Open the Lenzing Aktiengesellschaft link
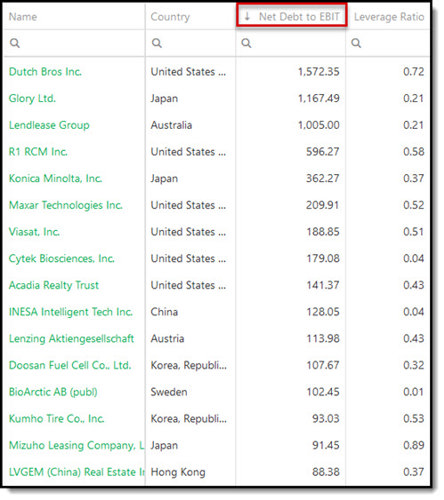Screen dimensions: 444x500 (x=71, y=338)
